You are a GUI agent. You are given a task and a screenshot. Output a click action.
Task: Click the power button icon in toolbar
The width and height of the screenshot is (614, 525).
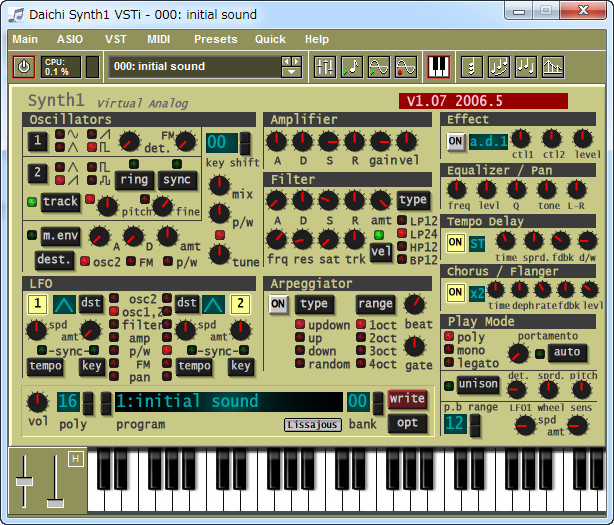click(23, 67)
